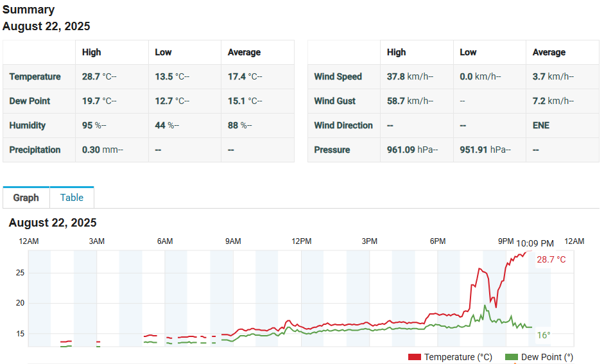Click the ENE wind direction average
Image resolution: width=604 pixels, height=364 pixels.
click(x=541, y=125)
